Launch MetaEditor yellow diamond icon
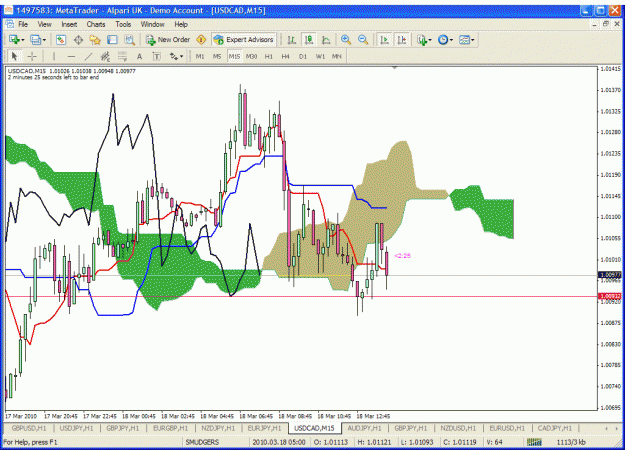 201,39
